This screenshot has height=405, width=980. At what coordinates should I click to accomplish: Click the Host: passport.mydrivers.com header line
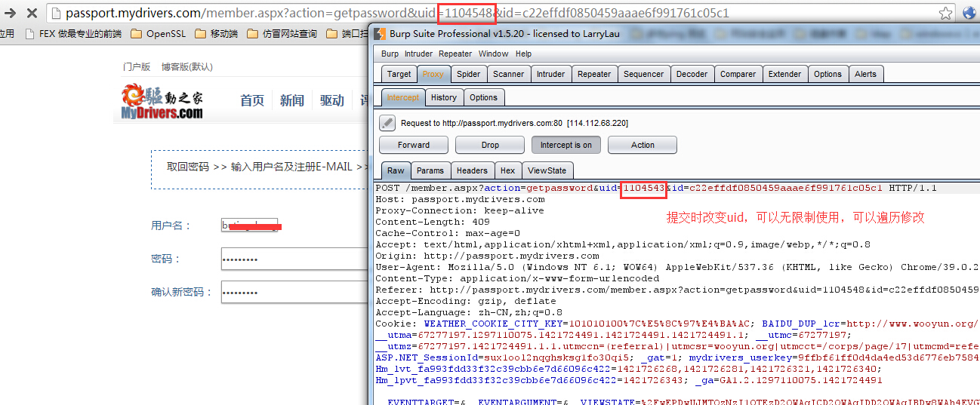(460, 199)
